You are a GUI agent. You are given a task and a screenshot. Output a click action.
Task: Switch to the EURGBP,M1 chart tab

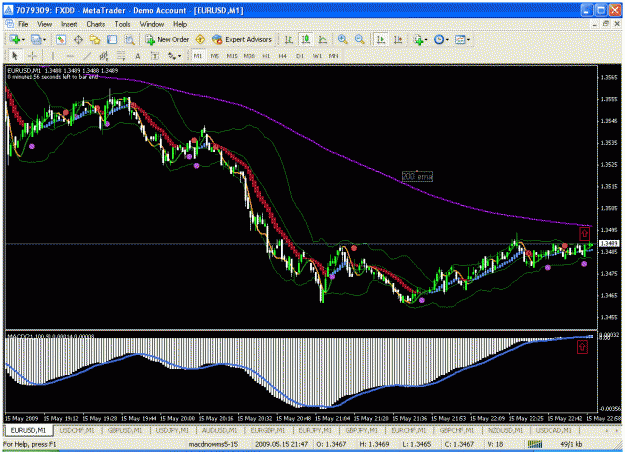(267, 430)
